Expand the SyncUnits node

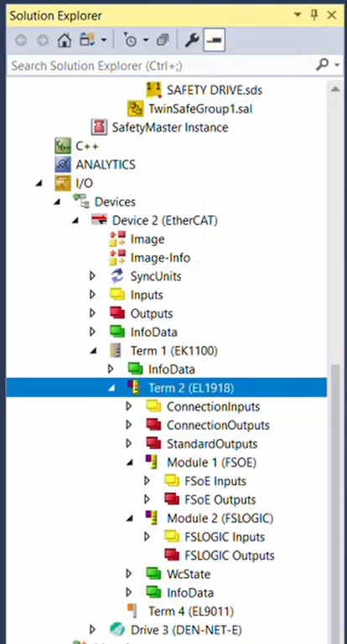tap(92, 276)
